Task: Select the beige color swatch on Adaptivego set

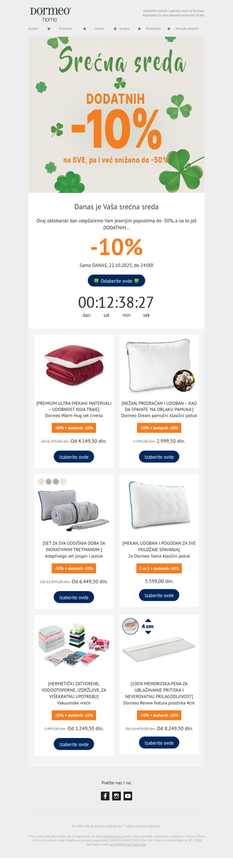Action: pos(41,482)
